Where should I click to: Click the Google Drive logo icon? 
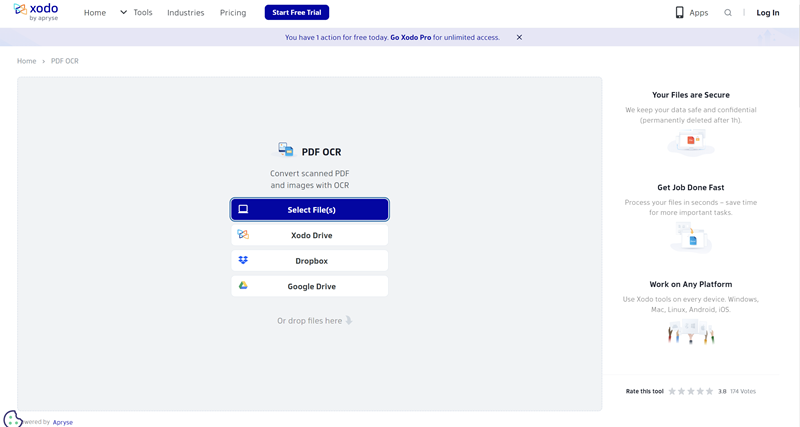(243, 286)
